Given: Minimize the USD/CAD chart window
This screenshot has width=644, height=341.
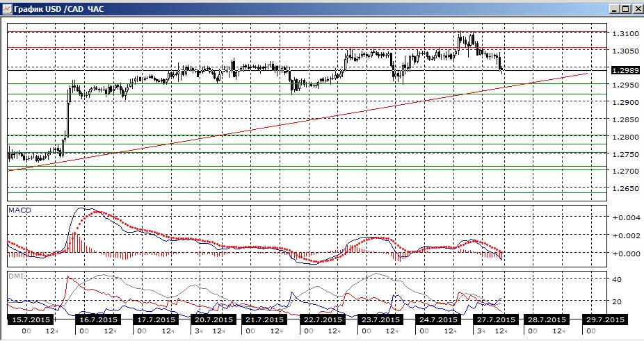Looking at the screenshot, I should (614, 9).
